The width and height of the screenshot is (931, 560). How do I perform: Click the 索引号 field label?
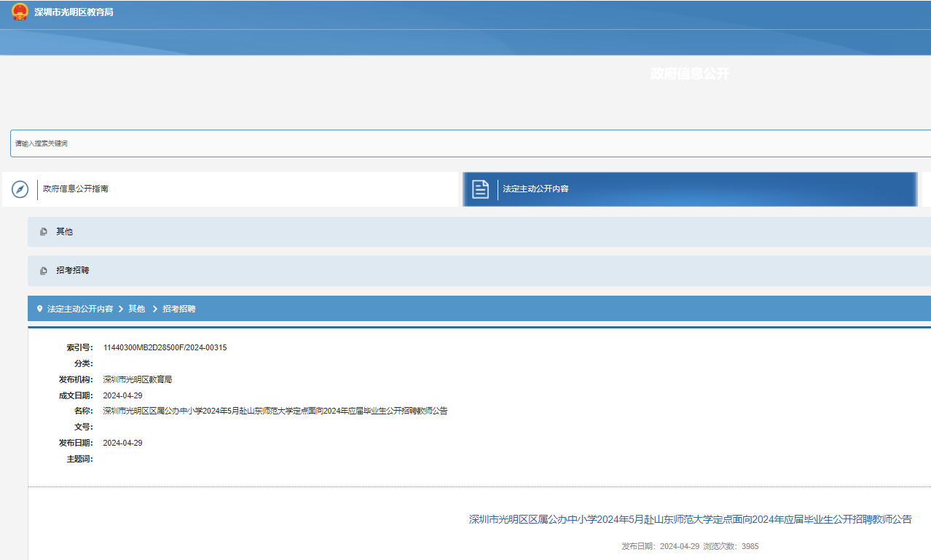click(79, 347)
